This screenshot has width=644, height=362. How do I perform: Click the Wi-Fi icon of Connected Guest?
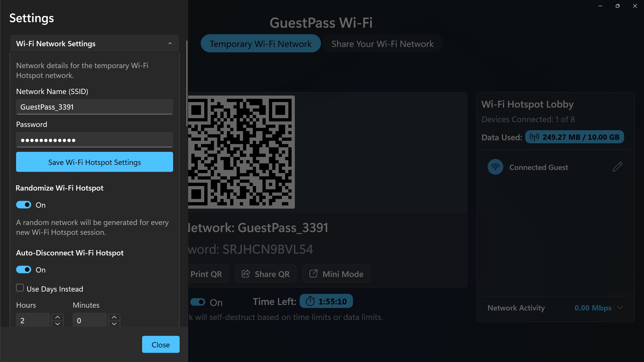tap(495, 167)
